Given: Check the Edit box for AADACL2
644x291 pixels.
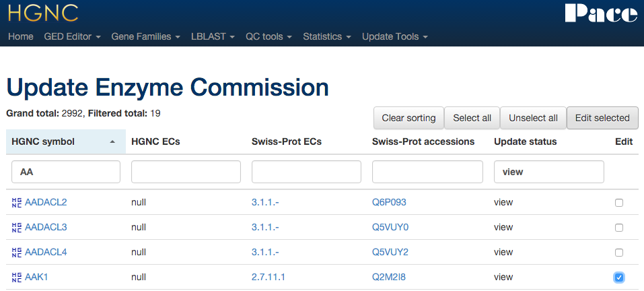Looking at the screenshot, I should [x=619, y=202].
